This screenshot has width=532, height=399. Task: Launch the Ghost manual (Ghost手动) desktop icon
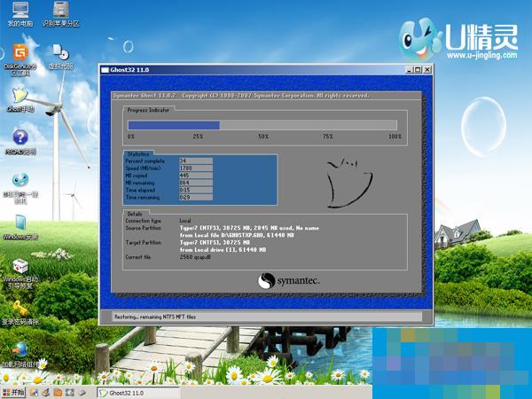click(x=20, y=99)
